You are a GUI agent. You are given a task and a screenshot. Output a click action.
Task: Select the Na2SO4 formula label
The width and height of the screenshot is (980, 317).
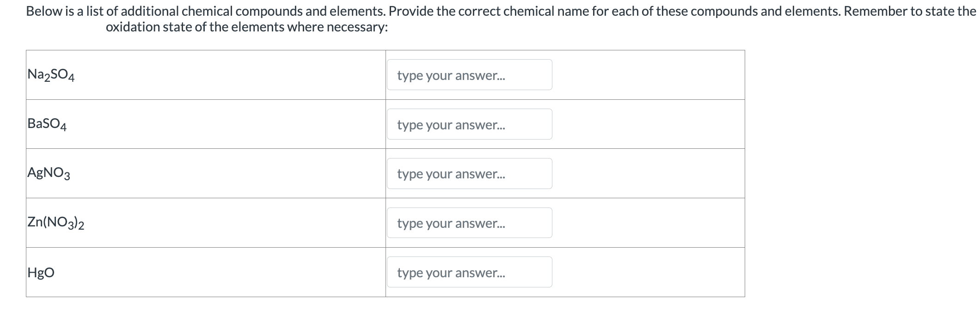click(50, 75)
